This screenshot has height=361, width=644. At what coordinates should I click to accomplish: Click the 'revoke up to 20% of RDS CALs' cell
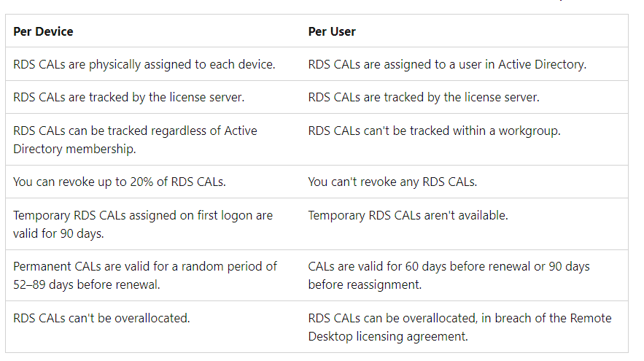[120, 182]
